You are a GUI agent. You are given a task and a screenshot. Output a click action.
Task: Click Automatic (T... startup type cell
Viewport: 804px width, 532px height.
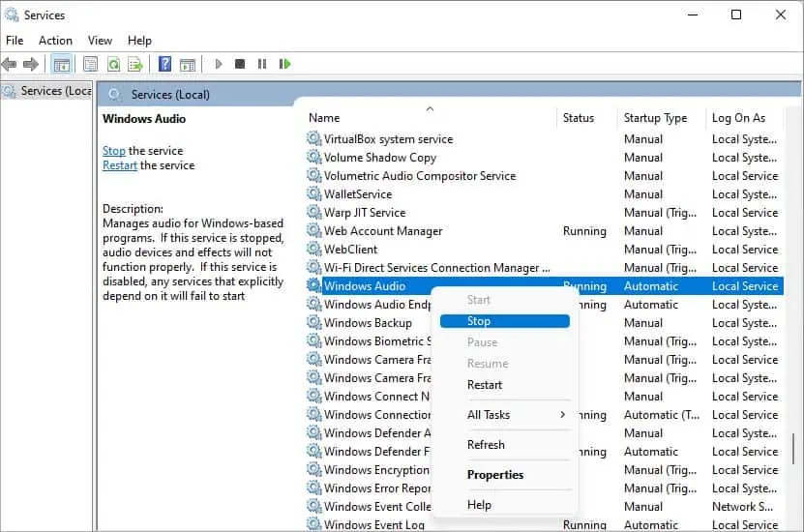pyautogui.click(x=662, y=415)
